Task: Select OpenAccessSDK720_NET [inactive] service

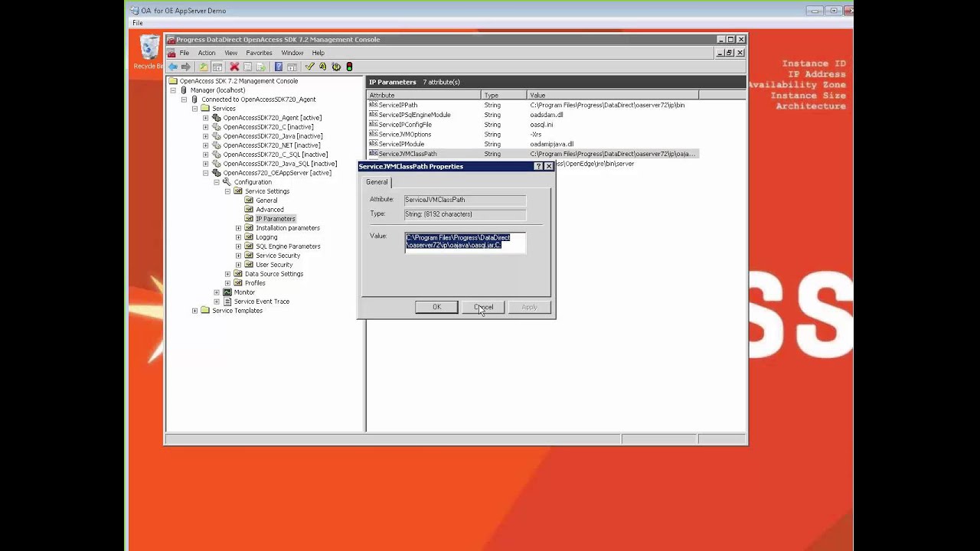Action: (x=271, y=145)
